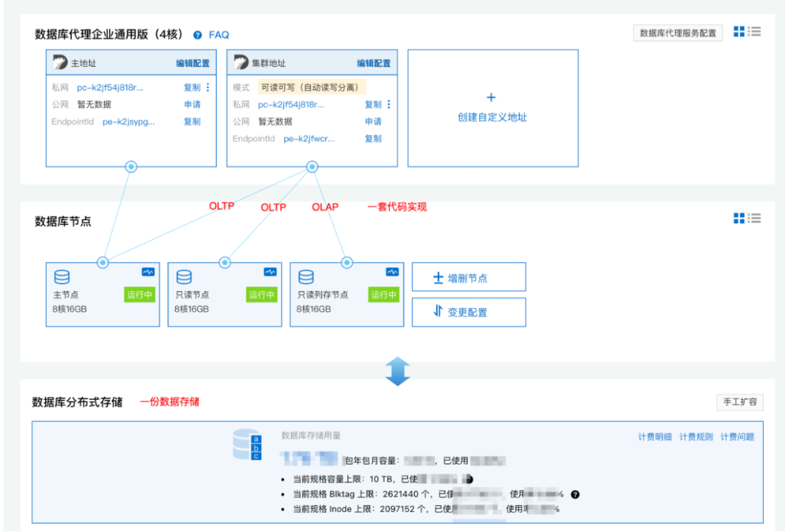
Task: Click the 数据库存储用量 heading text
Action: coord(311,435)
